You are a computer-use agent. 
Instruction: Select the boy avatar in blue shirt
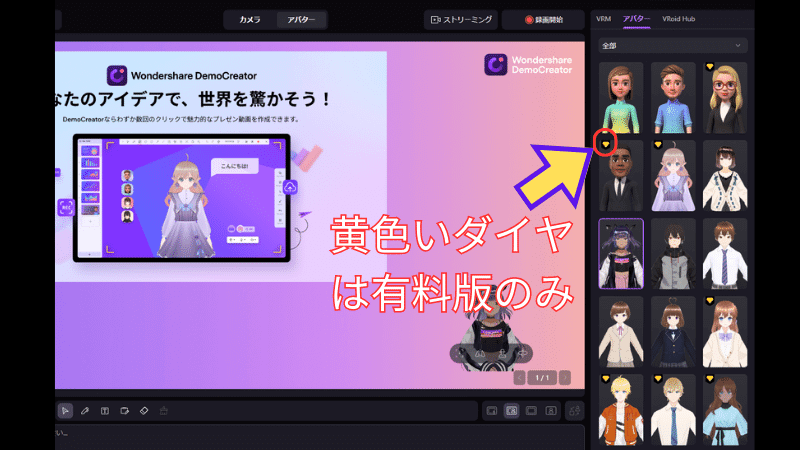coord(673,98)
